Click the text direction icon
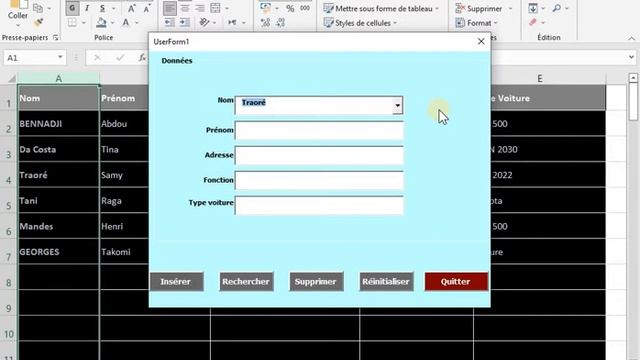Screen dimensions: 640x360 point(232,22)
